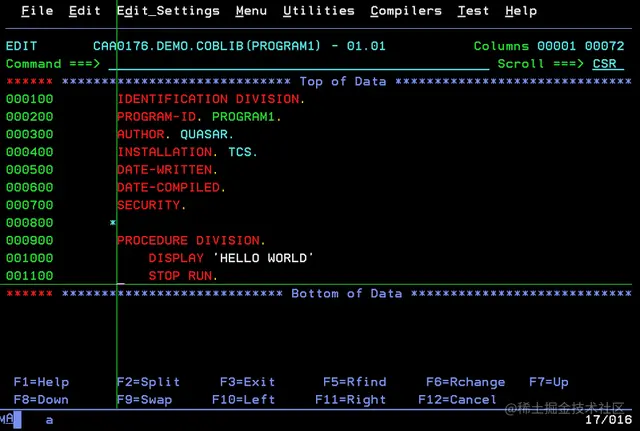Open the Utilities menu
640x431 pixels.
(319, 11)
